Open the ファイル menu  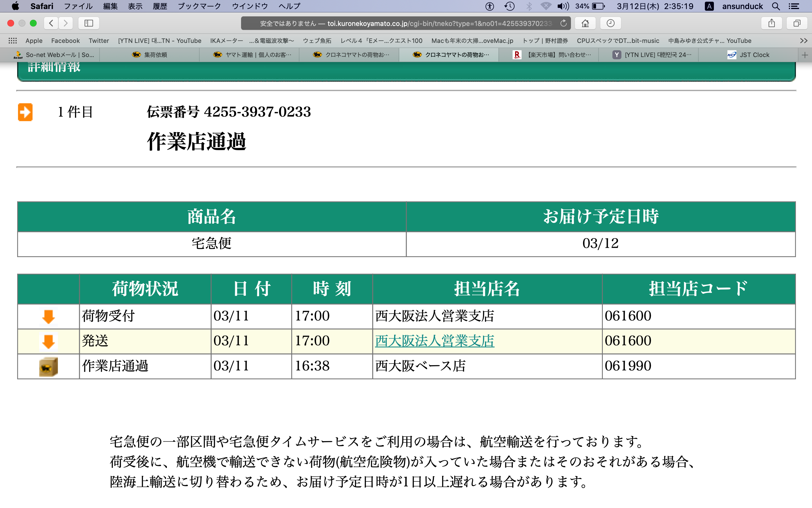coord(78,6)
